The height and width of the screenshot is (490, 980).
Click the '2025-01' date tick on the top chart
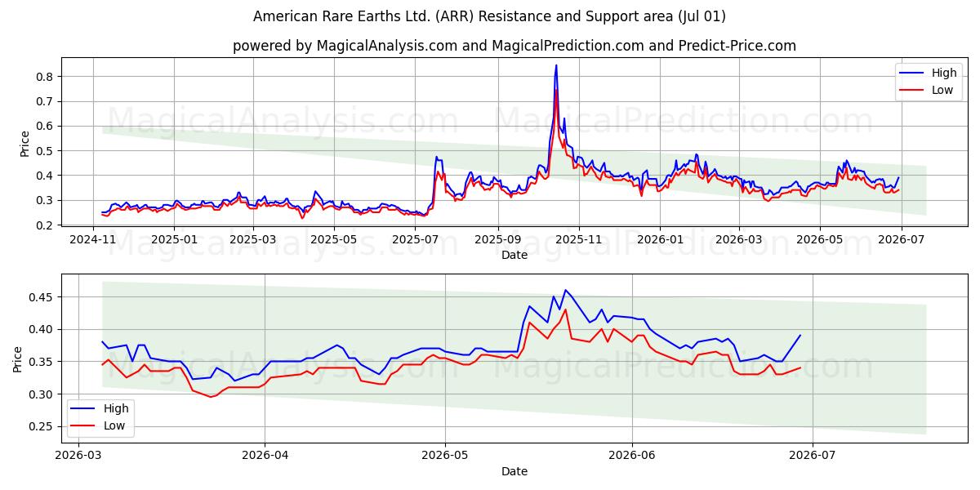pos(174,239)
